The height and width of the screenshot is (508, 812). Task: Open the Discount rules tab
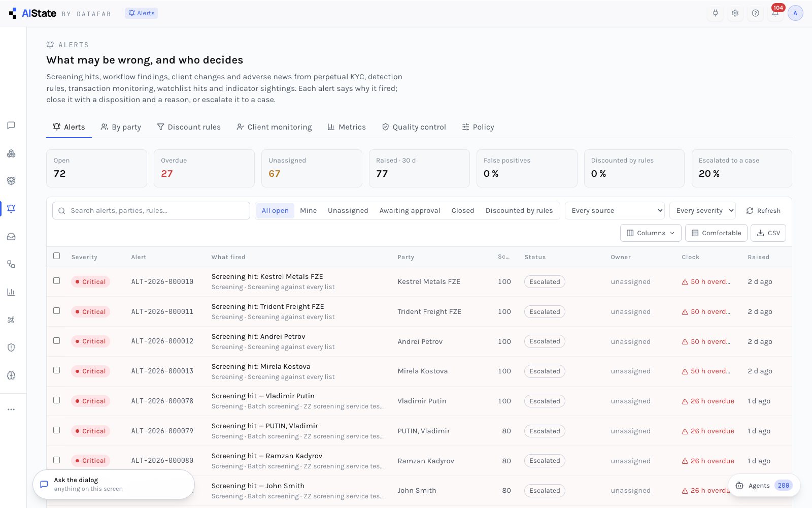(x=189, y=127)
